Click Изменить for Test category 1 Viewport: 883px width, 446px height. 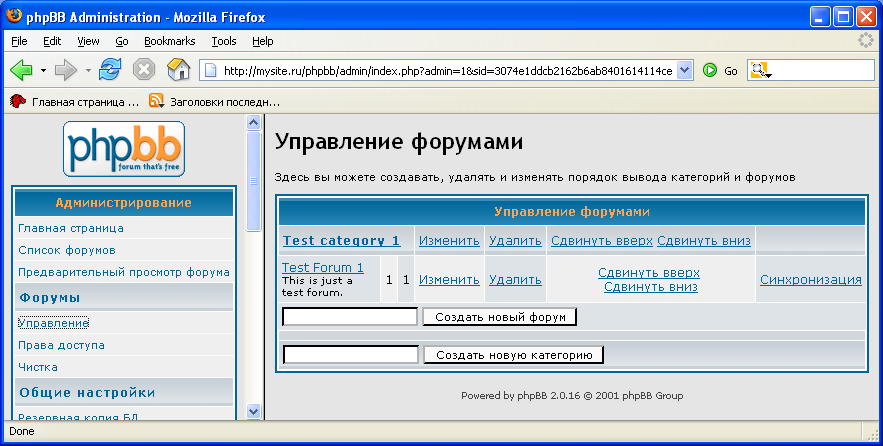click(449, 241)
